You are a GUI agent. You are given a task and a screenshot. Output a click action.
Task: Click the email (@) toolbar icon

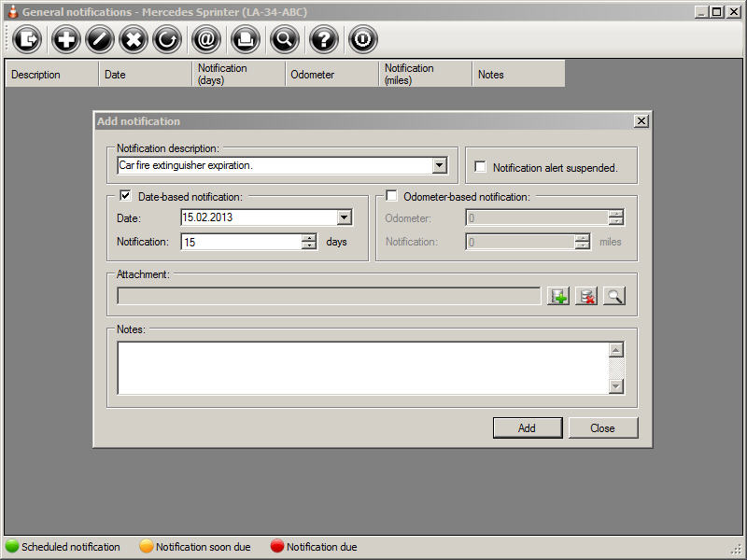[x=206, y=39]
